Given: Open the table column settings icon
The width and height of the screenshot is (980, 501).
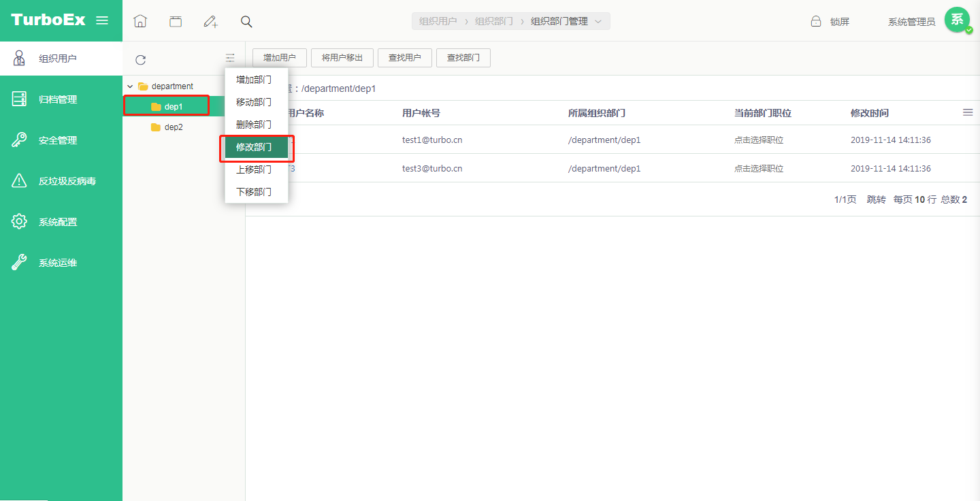Looking at the screenshot, I should coord(968,112).
